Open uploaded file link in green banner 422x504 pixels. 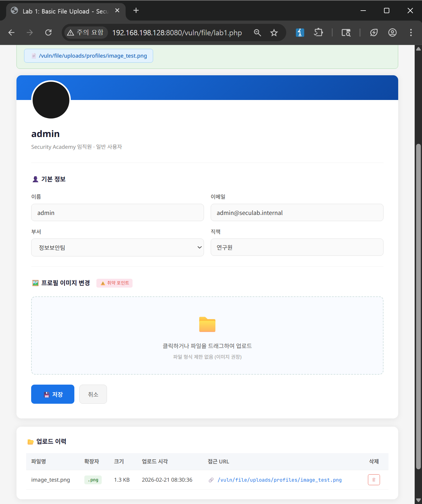(x=93, y=56)
